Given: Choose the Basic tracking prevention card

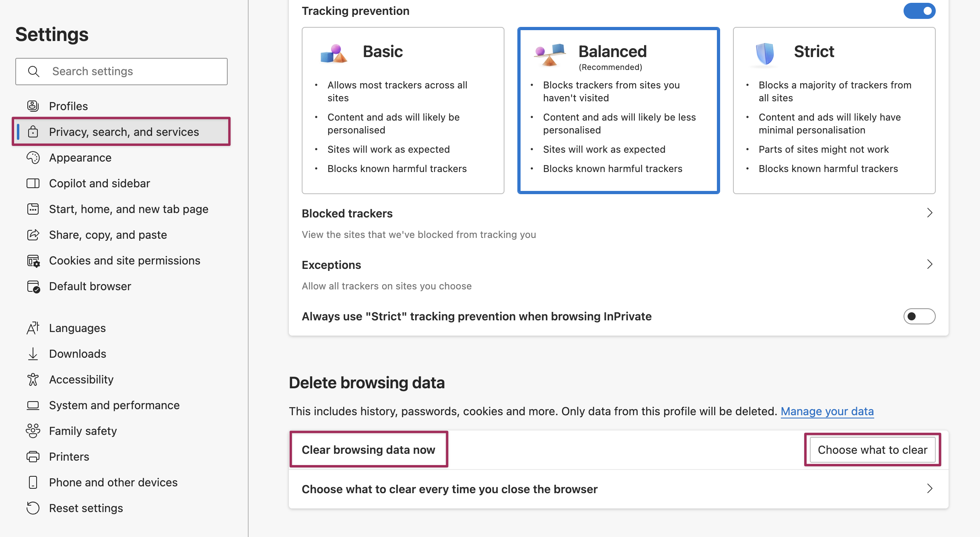Looking at the screenshot, I should (403, 111).
